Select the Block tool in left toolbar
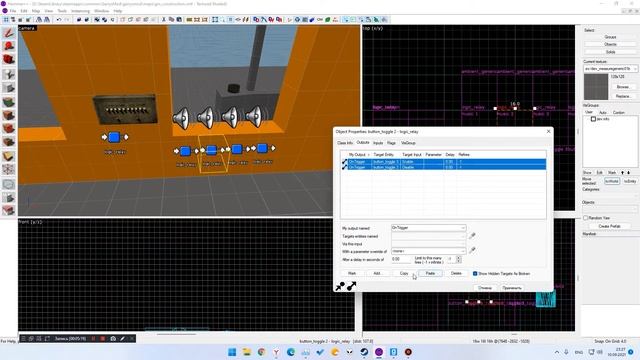 [9, 88]
